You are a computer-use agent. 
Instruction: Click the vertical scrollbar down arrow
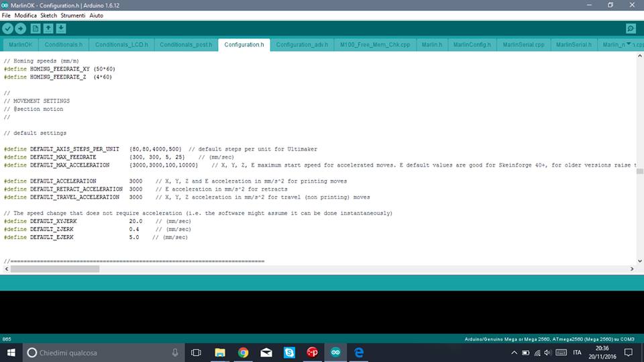pos(640,261)
